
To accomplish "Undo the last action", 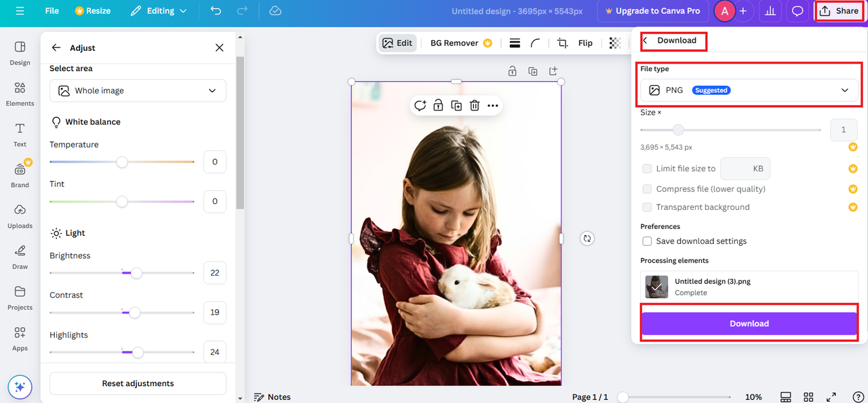I will point(216,11).
